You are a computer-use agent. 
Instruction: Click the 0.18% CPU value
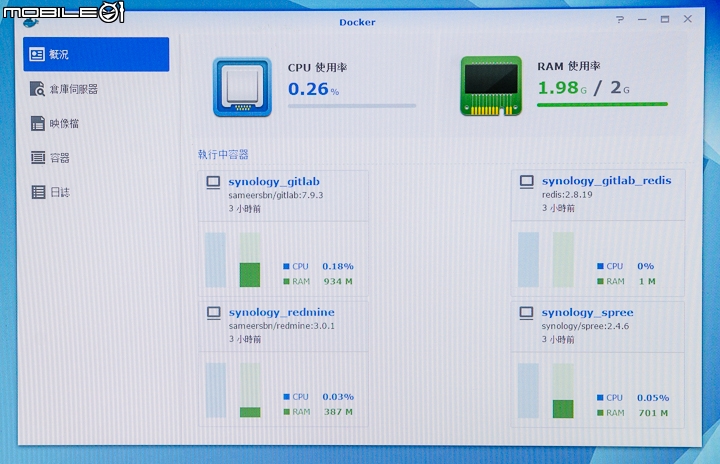click(338, 266)
